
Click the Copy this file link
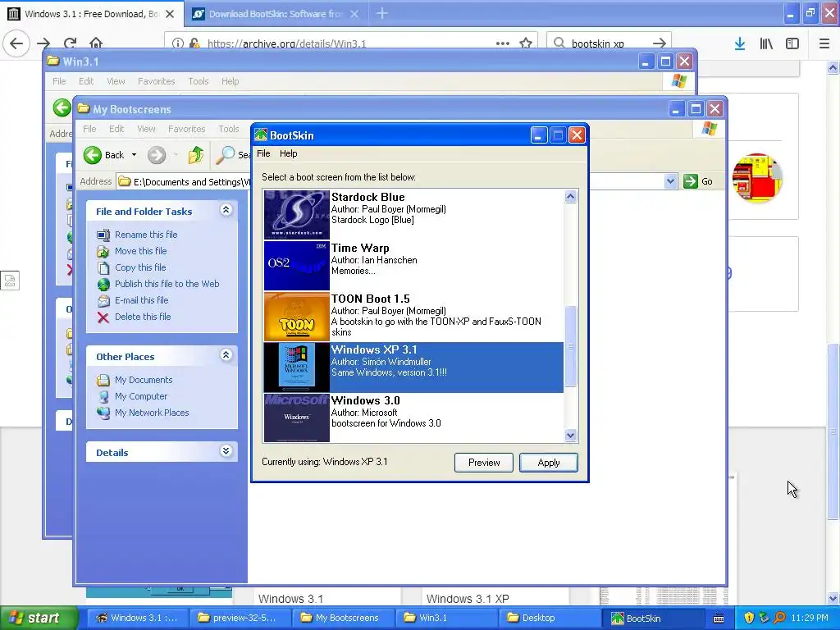[140, 267]
